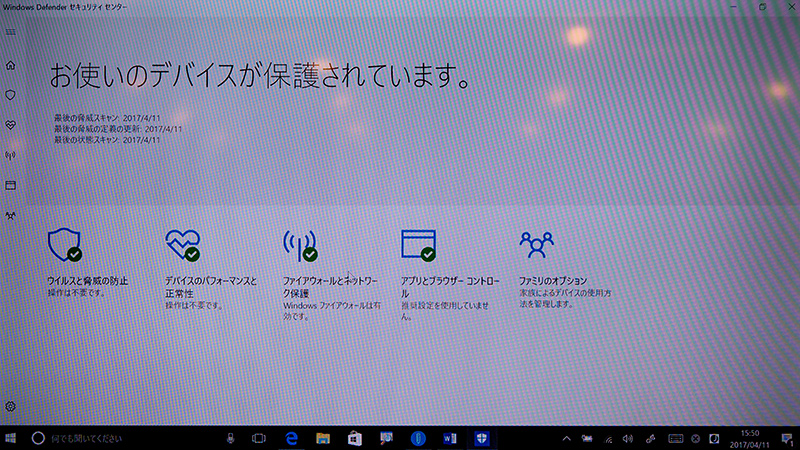Open ウイルスと脅威の防止 shield tile icon
Viewport: 800px width, 450px height.
pyautogui.click(x=65, y=245)
